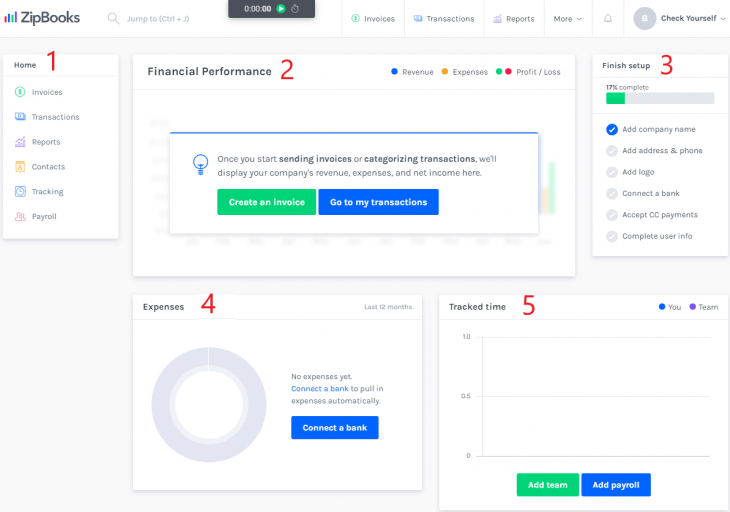Click the Go to my transactions button
The width and height of the screenshot is (730, 512).
(379, 202)
